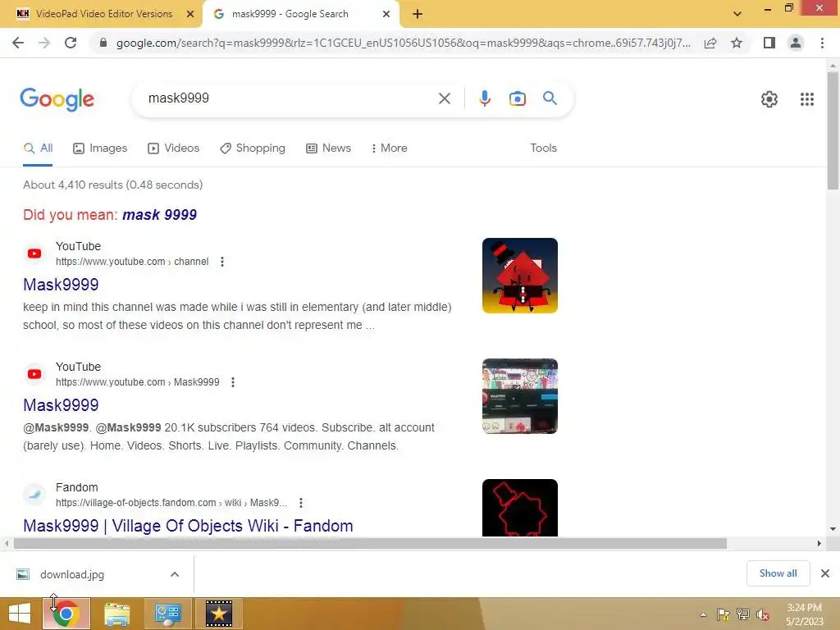Open the Control Panel taskbar icon
This screenshot has height=630, width=840.
pos(167,614)
